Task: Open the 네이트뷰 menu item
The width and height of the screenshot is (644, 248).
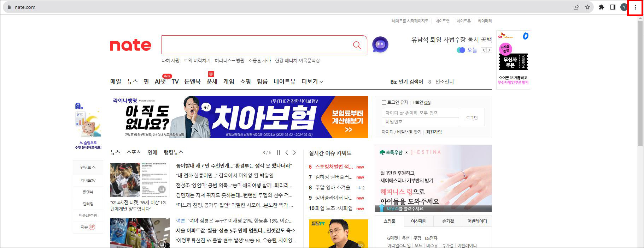Action: (x=285, y=81)
